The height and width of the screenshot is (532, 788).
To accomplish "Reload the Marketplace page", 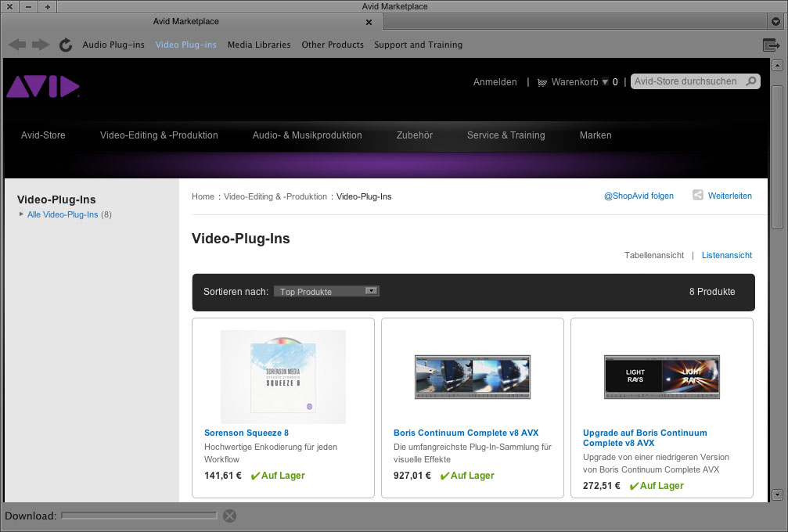I will pyautogui.click(x=66, y=45).
